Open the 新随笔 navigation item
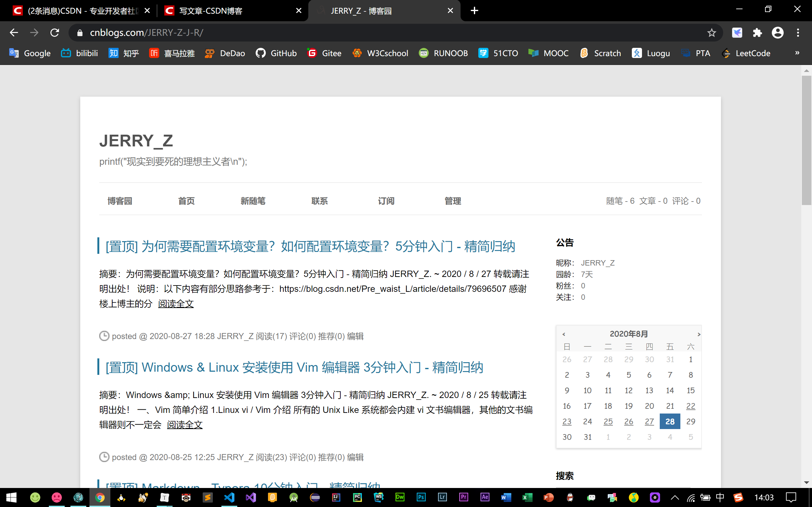812x507 pixels. (253, 201)
